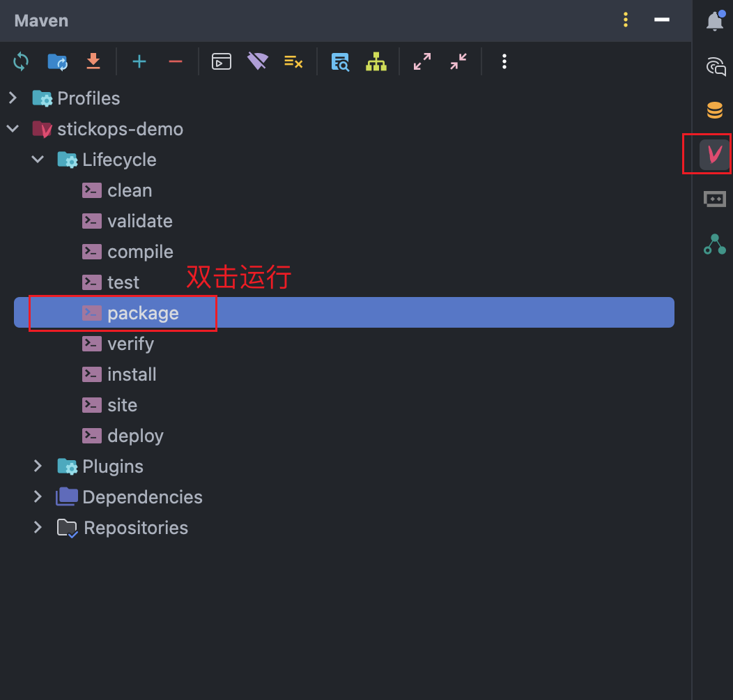Download sources and documentation
The height and width of the screenshot is (700, 733).
click(93, 61)
